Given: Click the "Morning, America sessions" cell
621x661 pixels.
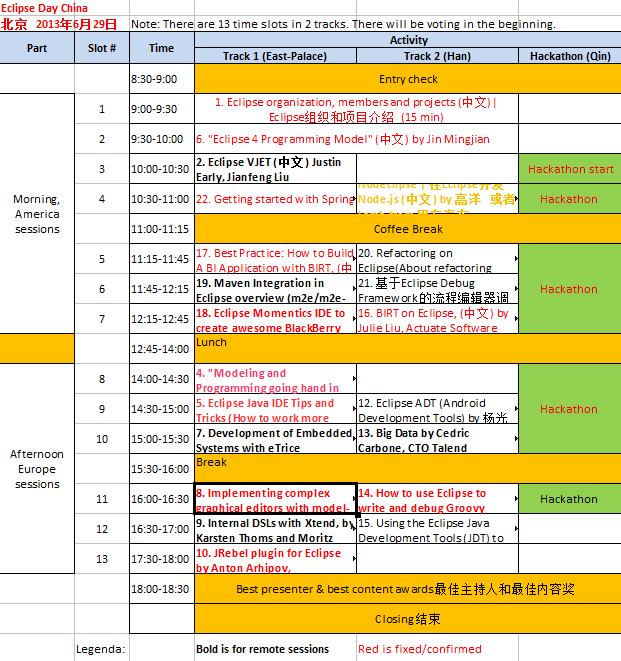Looking at the screenshot, I should click(x=37, y=214).
